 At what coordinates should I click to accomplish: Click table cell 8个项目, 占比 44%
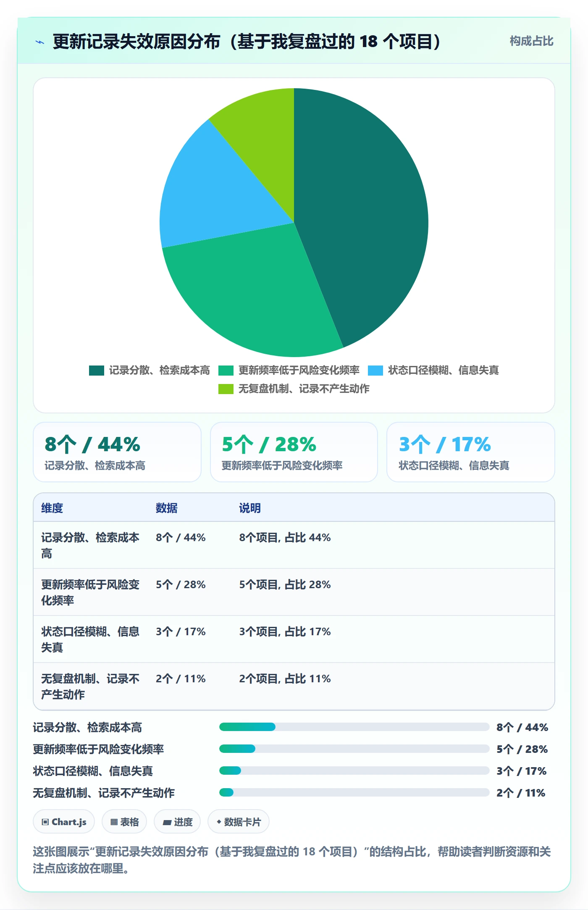click(285, 538)
